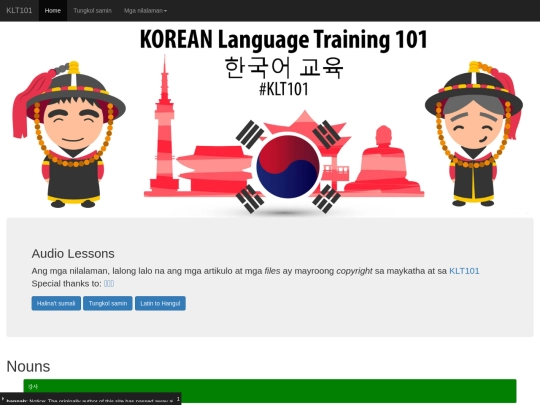Click the Korean flag taegeuk image
540x405 pixels.
click(288, 167)
